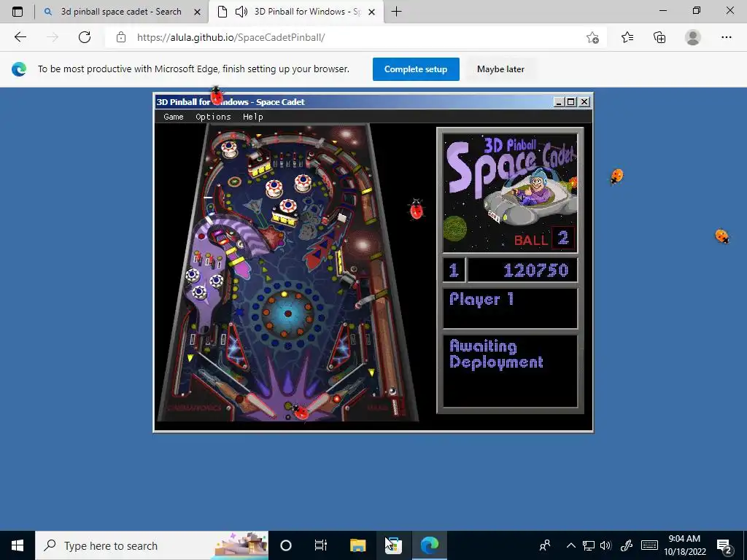Screen dimensions: 747x560
Task: Open Microsoft Store from the taskbar
Action: coord(393,545)
